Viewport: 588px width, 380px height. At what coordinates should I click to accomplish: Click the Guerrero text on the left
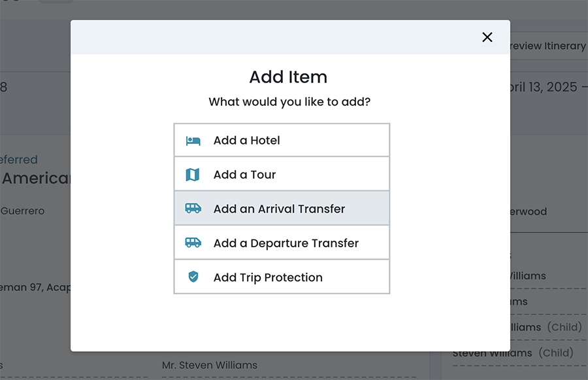coord(22,211)
